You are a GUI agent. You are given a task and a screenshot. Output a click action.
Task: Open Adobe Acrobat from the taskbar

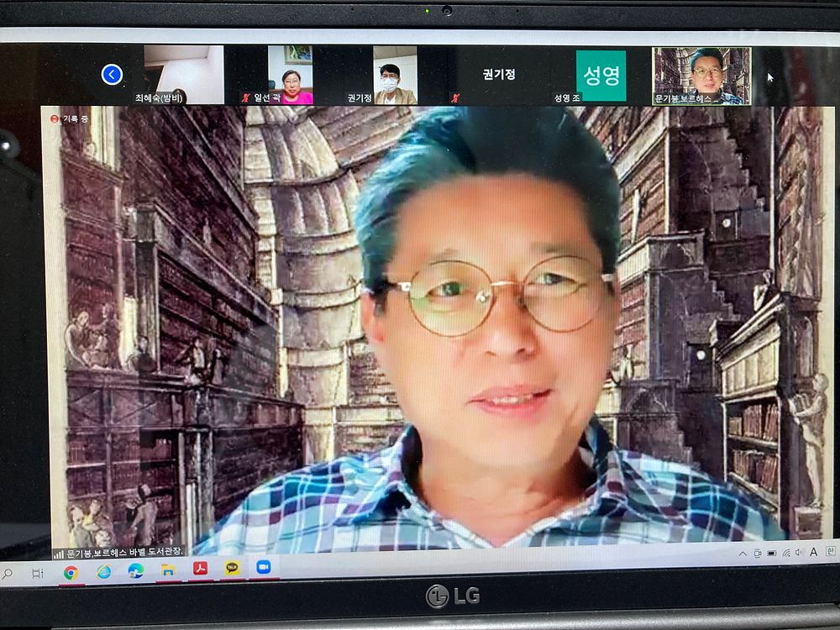(x=200, y=570)
